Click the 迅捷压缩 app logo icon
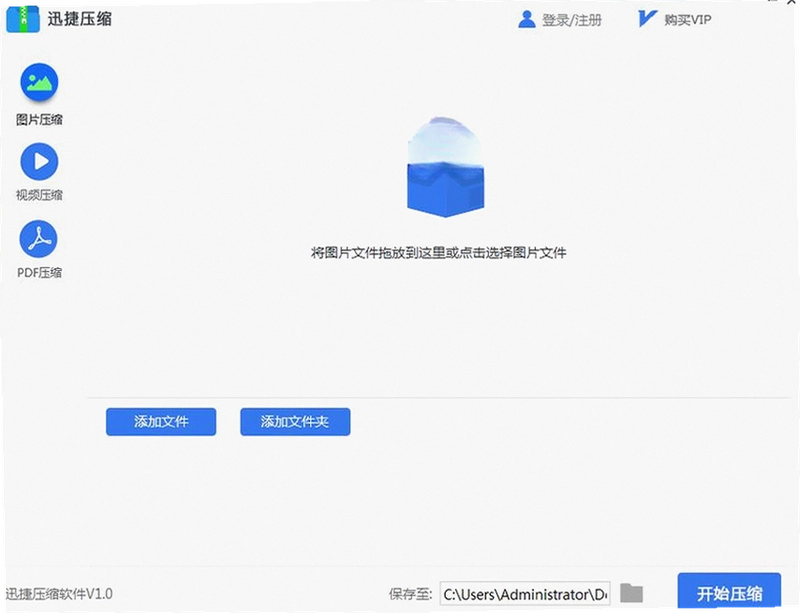 click(23, 19)
